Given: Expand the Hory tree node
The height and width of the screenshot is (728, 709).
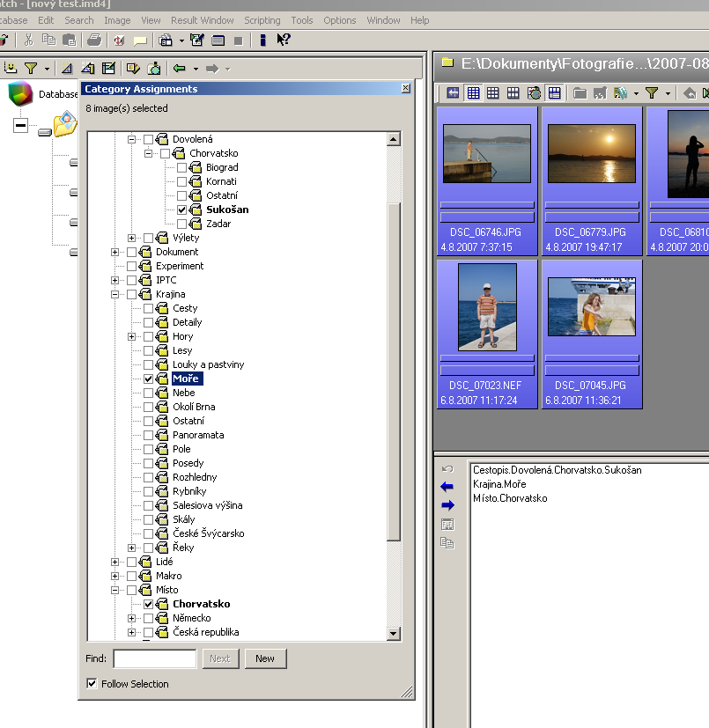Looking at the screenshot, I should tap(131, 336).
